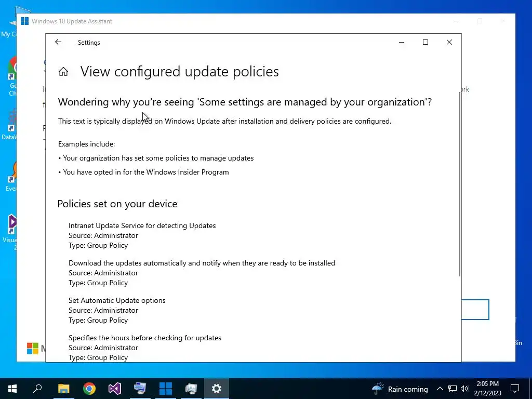Click the Settings page vertical scrollbar

[x=460, y=184]
